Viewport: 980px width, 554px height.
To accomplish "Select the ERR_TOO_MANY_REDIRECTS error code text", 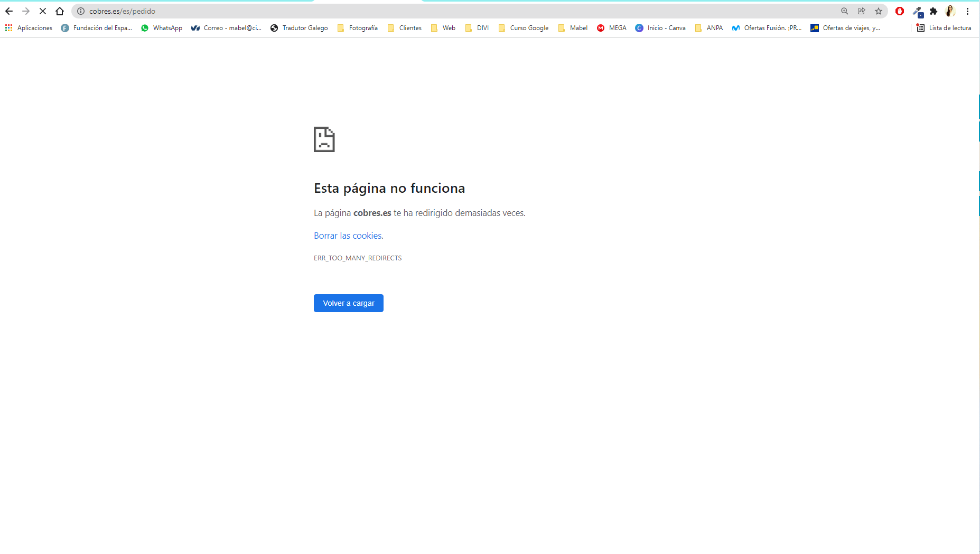I will click(x=358, y=258).
